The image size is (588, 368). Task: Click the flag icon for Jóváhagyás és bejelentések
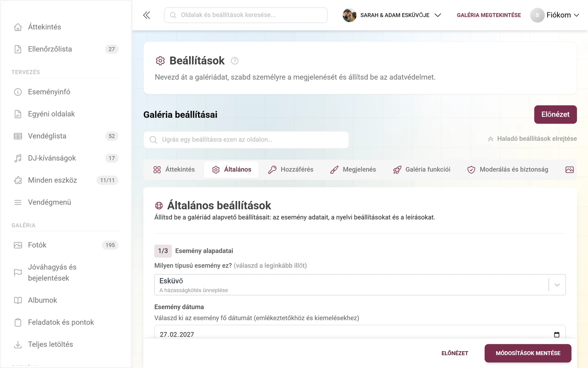pos(18,273)
